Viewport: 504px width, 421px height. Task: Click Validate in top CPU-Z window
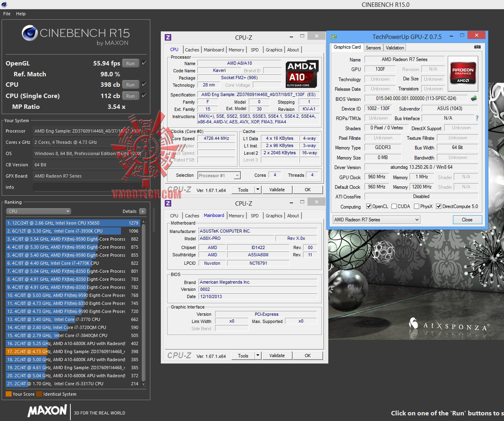click(x=277, y=190)
